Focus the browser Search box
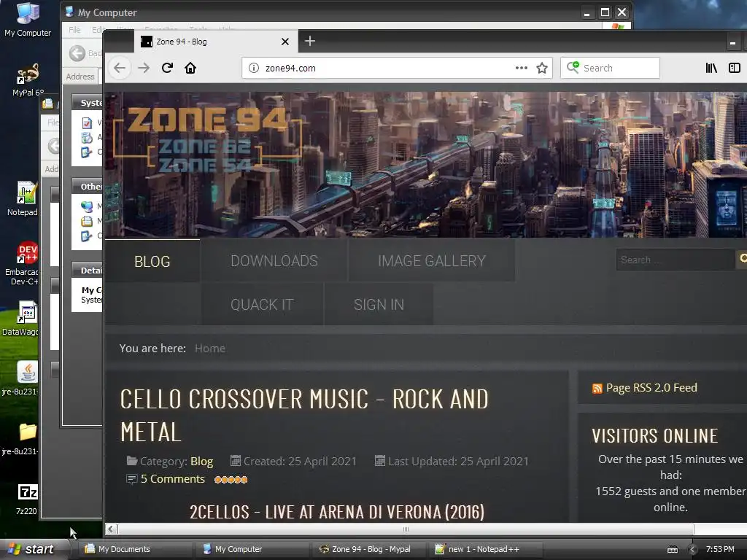The image size is (747, 560). [610, 68]
